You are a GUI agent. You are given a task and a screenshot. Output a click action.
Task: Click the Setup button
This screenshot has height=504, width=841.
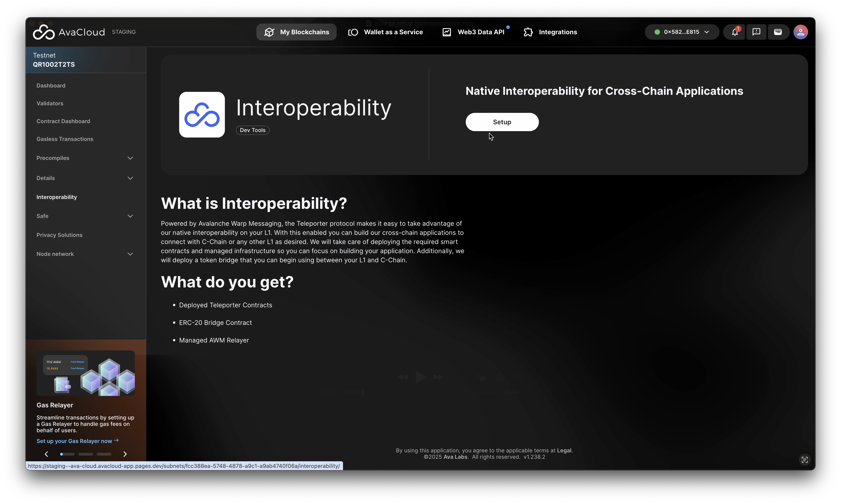502,122
